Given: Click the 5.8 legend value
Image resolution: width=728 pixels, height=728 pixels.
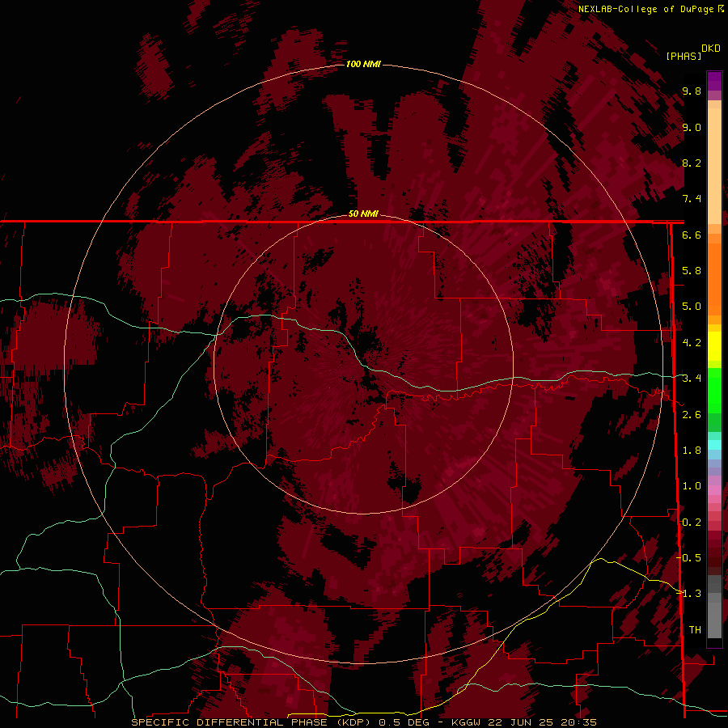Looking at the screenshot, I should click(x=692, y=271).
